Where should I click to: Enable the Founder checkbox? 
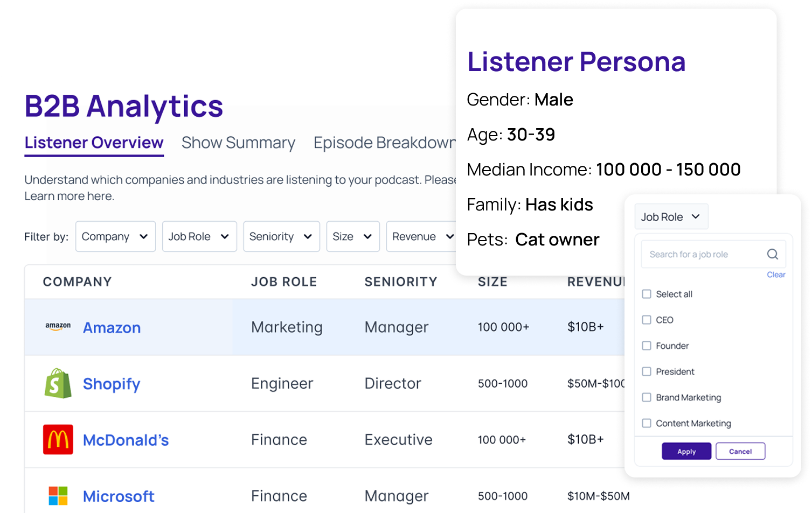click(647, 346)
